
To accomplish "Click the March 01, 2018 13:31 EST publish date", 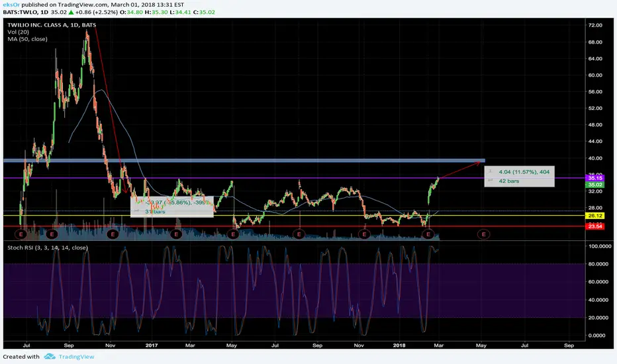I will click(147, 5).
